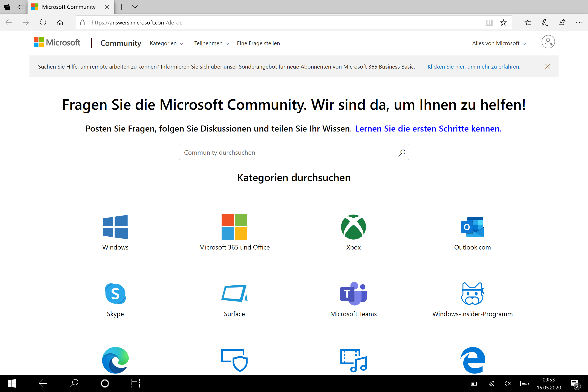
Task: Click the network tray icon
Action: click(491, 383)
